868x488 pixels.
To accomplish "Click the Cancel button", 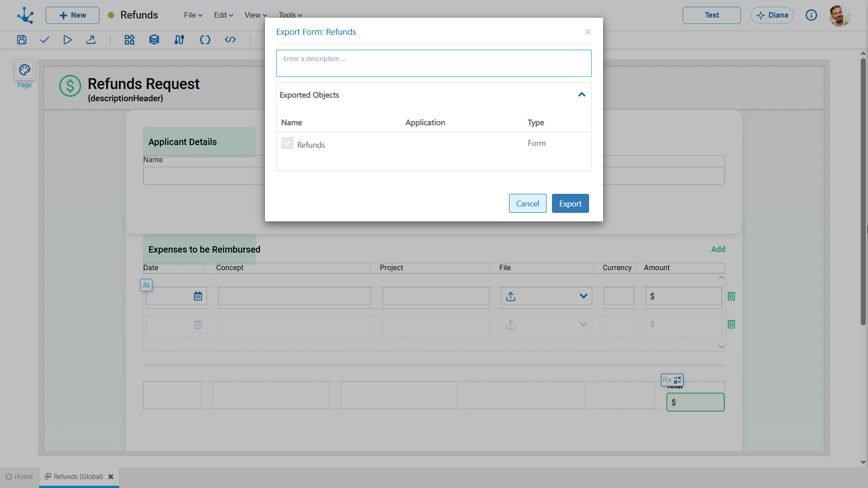I will click(528, 204).
